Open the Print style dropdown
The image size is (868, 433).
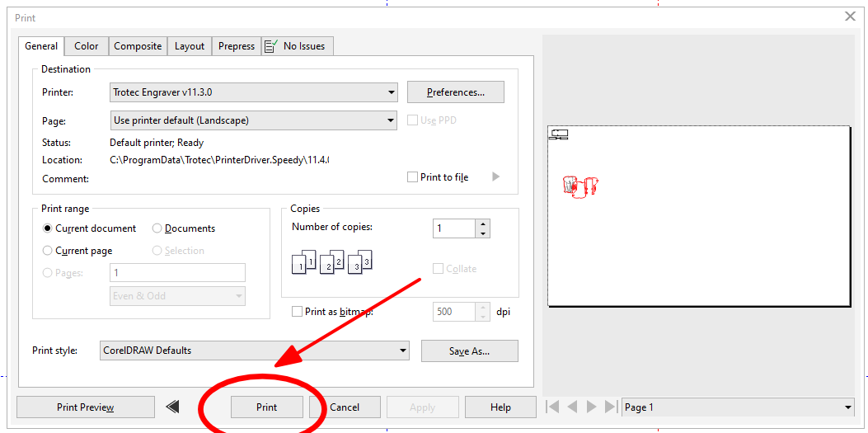pyautogui.click(x=402, y=351)
